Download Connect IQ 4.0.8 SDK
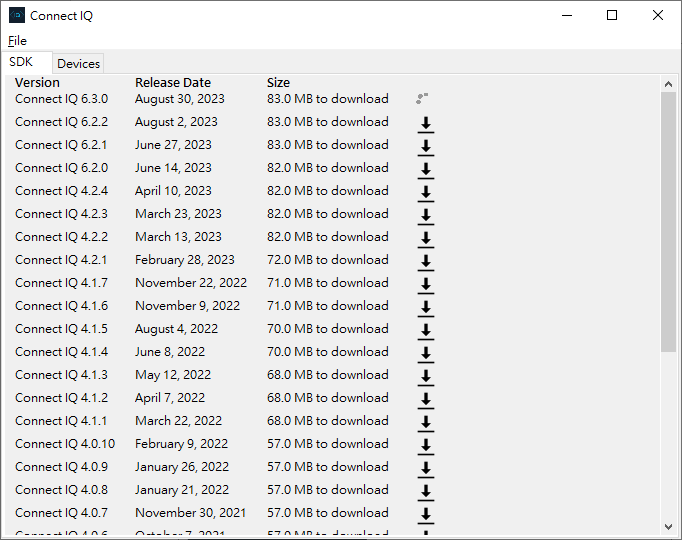This screenshot has height=540, width=682. click(426, 493)
